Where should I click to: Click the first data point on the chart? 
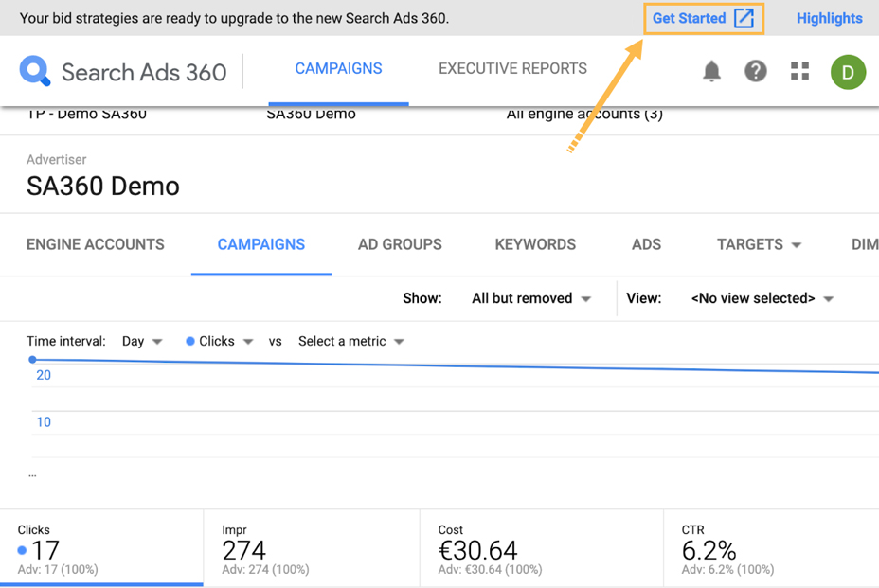pyautogui.click(x=32, y=359)
